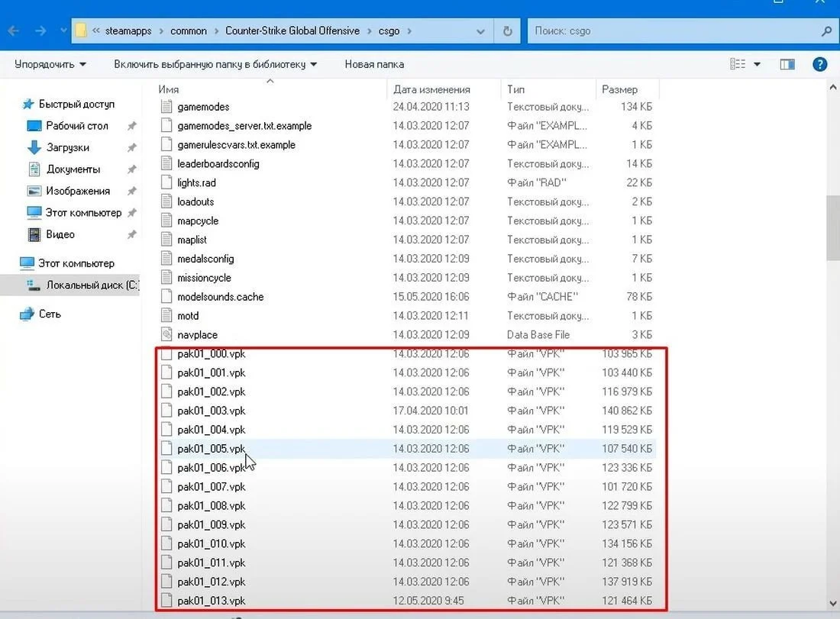Select pak01_003.vpk file

pos(211,411)
